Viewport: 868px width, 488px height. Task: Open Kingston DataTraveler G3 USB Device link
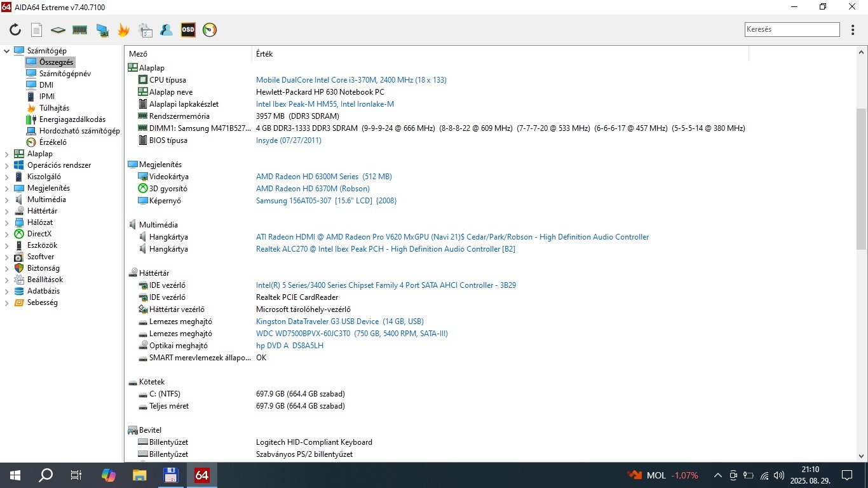pyautogui.click(x=340, y=322)
